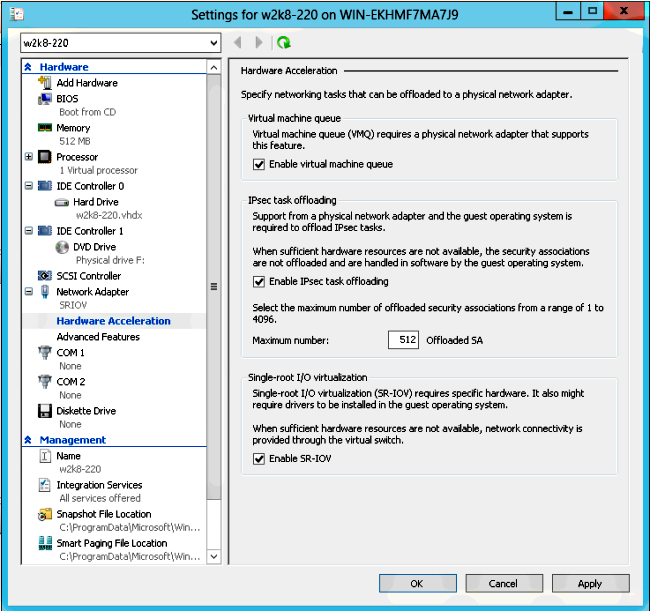Collapse the Network Adapter node

29,292
